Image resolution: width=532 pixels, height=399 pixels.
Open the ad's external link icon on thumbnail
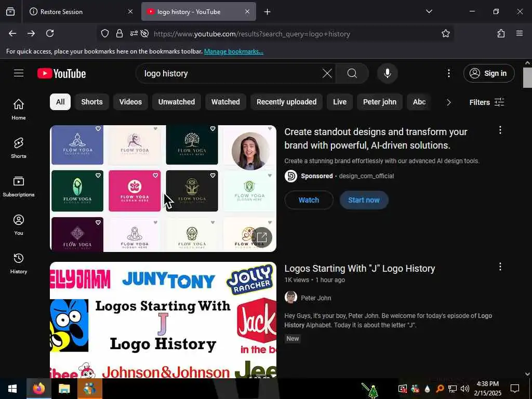pos(262,237)
